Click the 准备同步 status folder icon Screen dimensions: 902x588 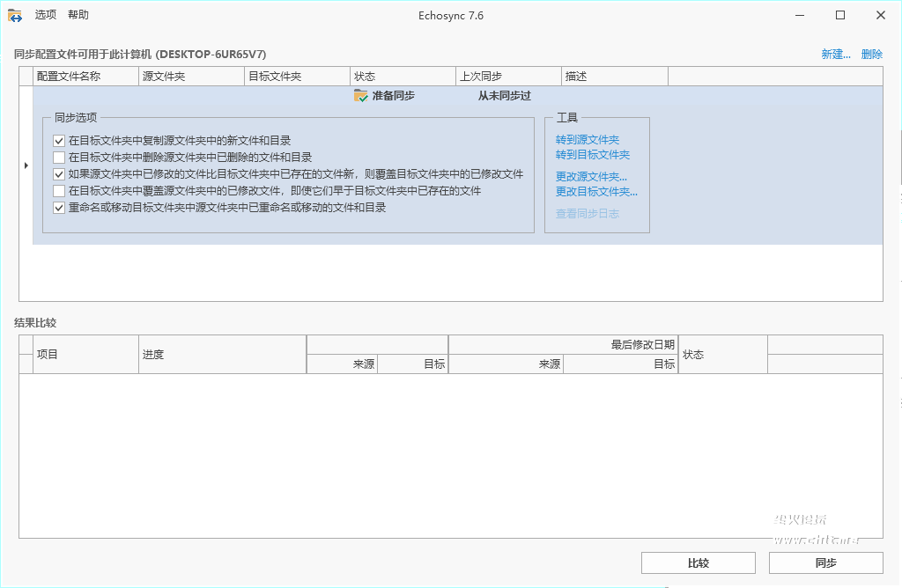(x=360, y=96)
